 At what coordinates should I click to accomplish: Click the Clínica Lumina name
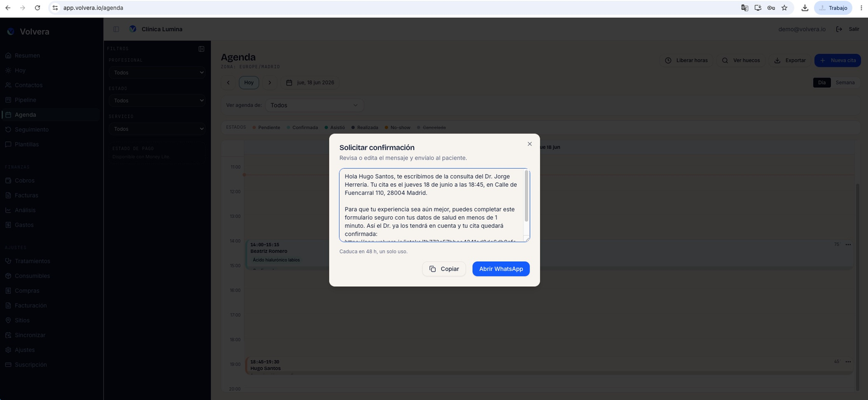coord(162,29)
